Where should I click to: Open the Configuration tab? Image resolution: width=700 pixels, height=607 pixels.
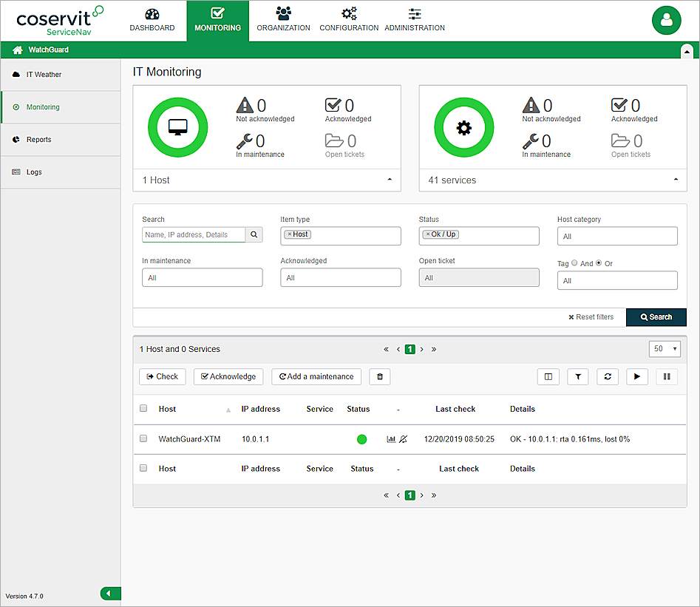coord(349,20)
